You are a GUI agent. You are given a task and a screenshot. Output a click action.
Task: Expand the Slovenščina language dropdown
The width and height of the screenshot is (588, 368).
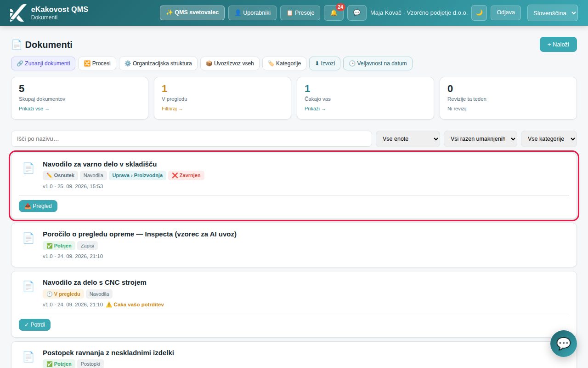tap(552, 13)
